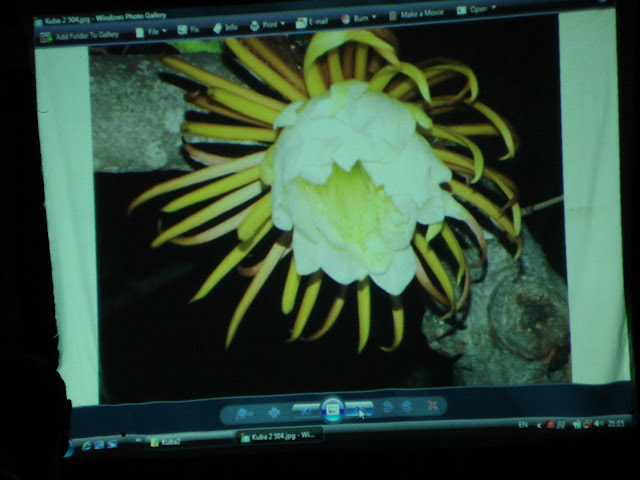640x480 pixels.
Task: Open the Burn dropdown menu
Action: pos(358,18)
